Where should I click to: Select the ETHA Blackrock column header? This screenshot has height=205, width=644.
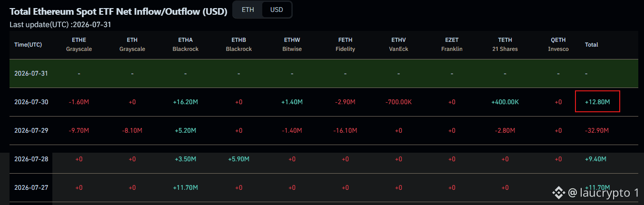coord(186,44)
